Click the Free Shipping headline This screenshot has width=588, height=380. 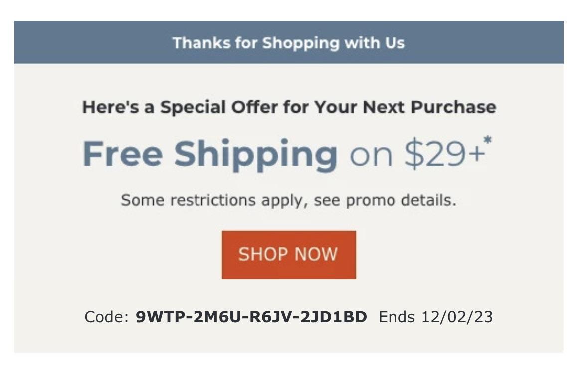tap(209, 153)
